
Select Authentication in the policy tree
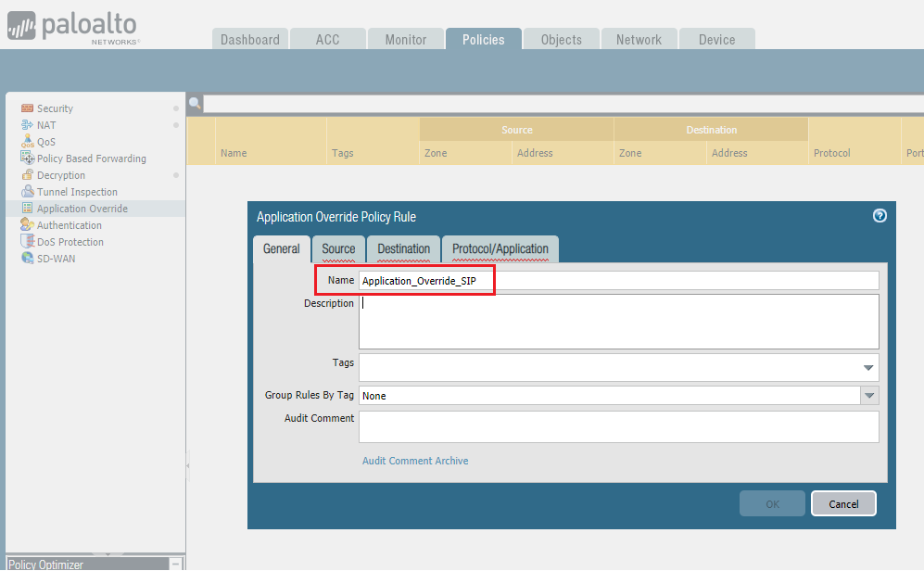(x=69, y=225)
